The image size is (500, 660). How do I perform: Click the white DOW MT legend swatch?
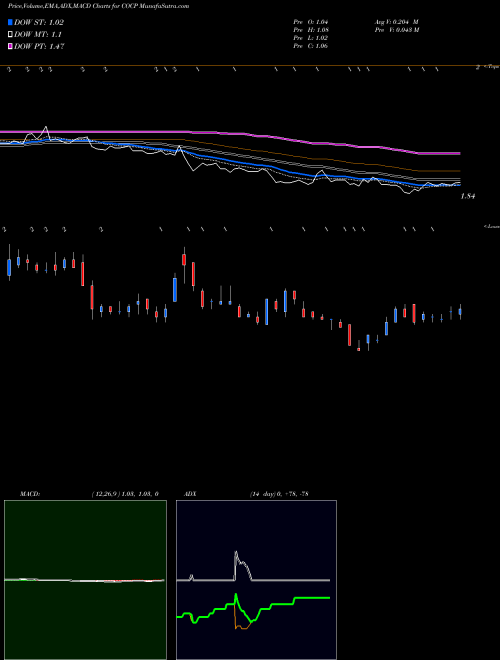pos(10,35)
